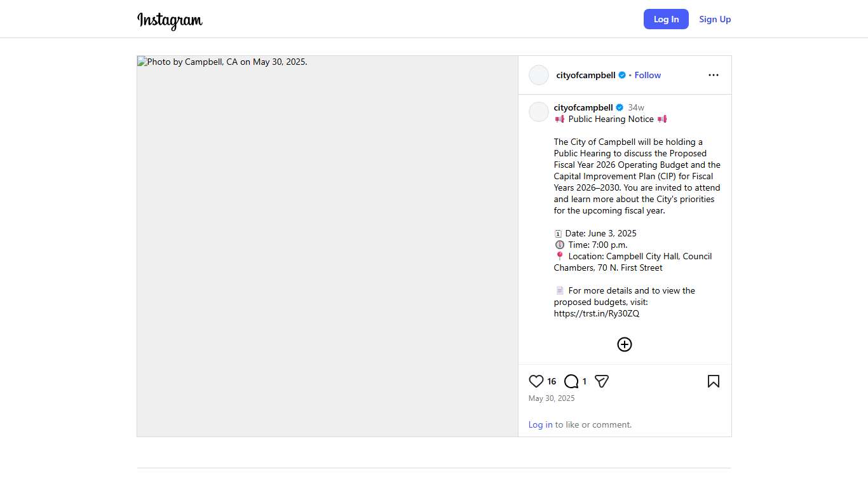The width and height of the screenshot is (868, 488).
Task: Click the 34w timestamp
Action: (x=636, y=107)
